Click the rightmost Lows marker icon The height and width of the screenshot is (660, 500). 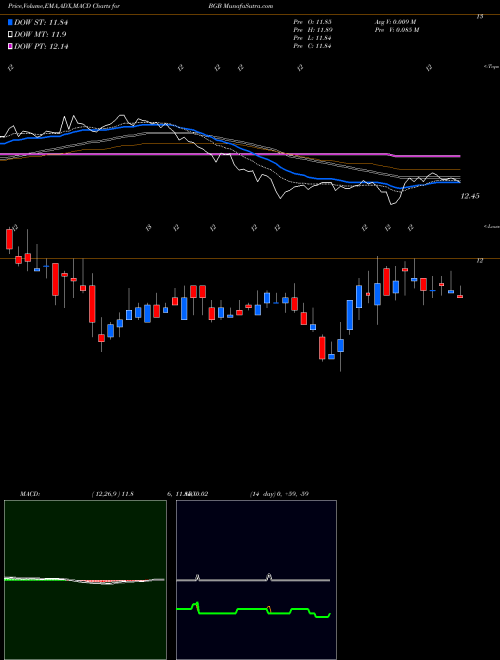(x=411, y=228)
